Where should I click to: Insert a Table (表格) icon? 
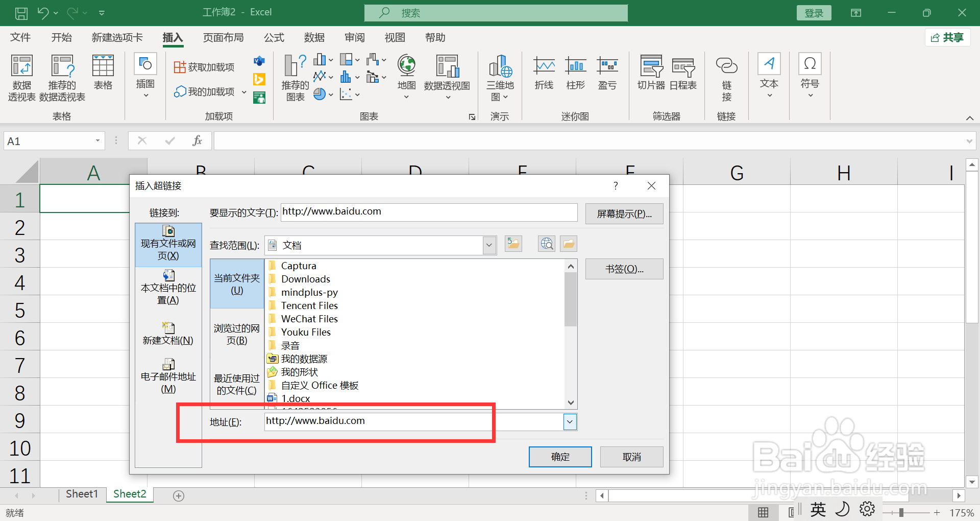[103, 72]
